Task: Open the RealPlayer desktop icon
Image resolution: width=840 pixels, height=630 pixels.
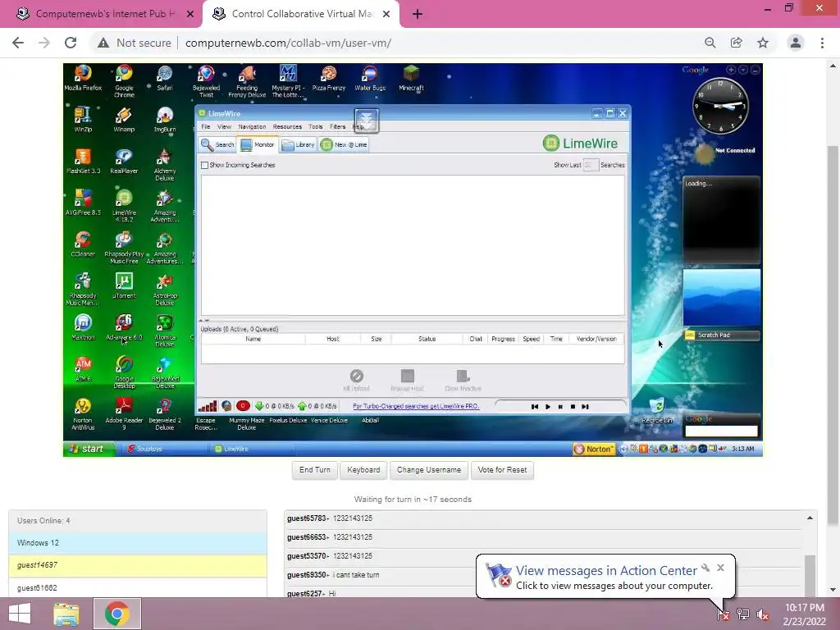Action: (125, 161)
